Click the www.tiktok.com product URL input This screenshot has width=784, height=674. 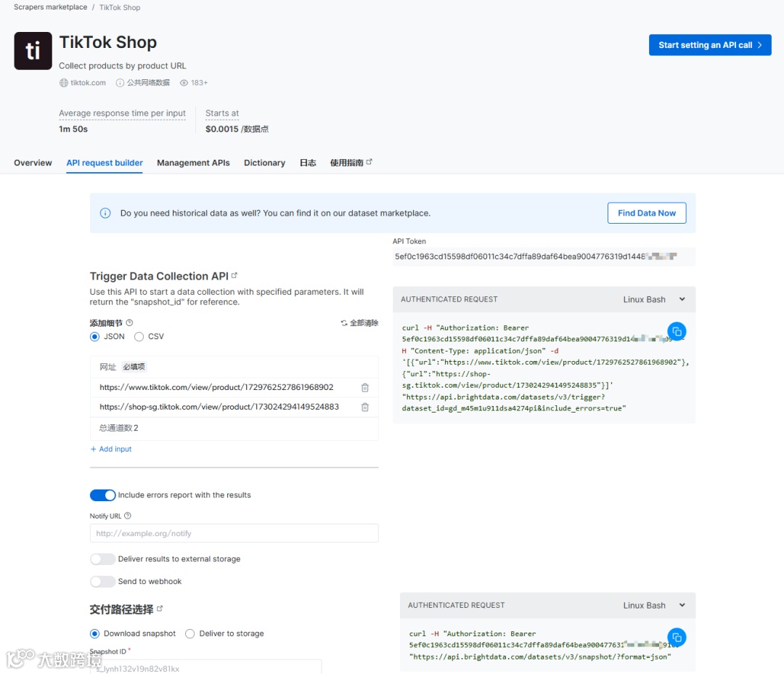[x=216, y=387]
